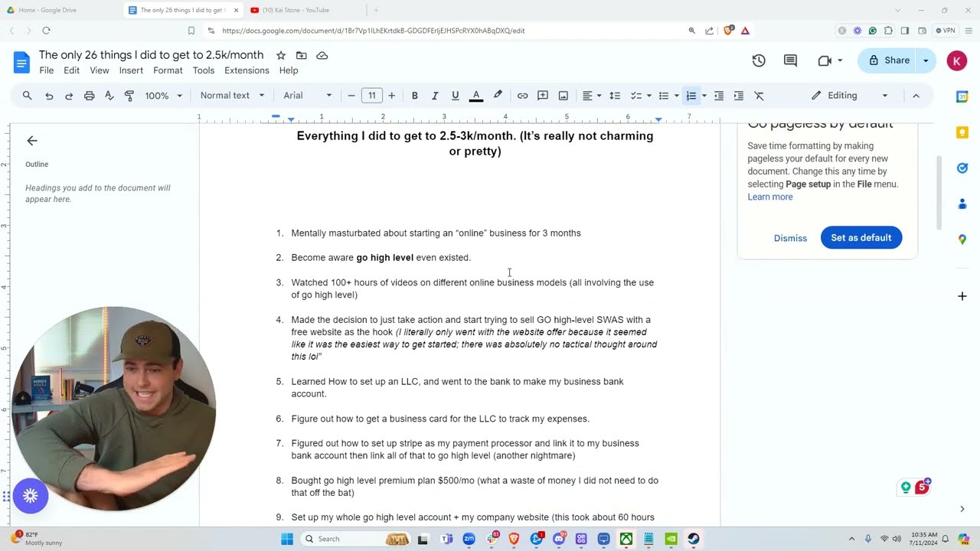Open the Extensions menu

(247, 70)
